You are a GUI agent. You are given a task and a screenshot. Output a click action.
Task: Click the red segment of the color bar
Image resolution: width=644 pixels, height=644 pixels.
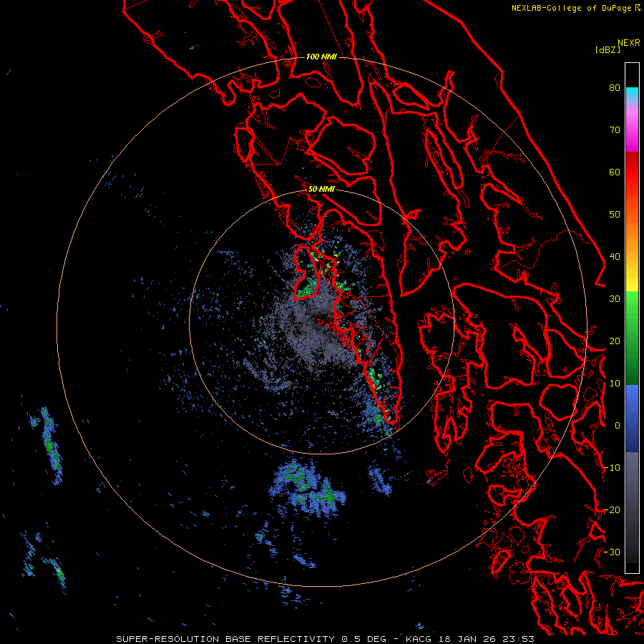[632, 172]
